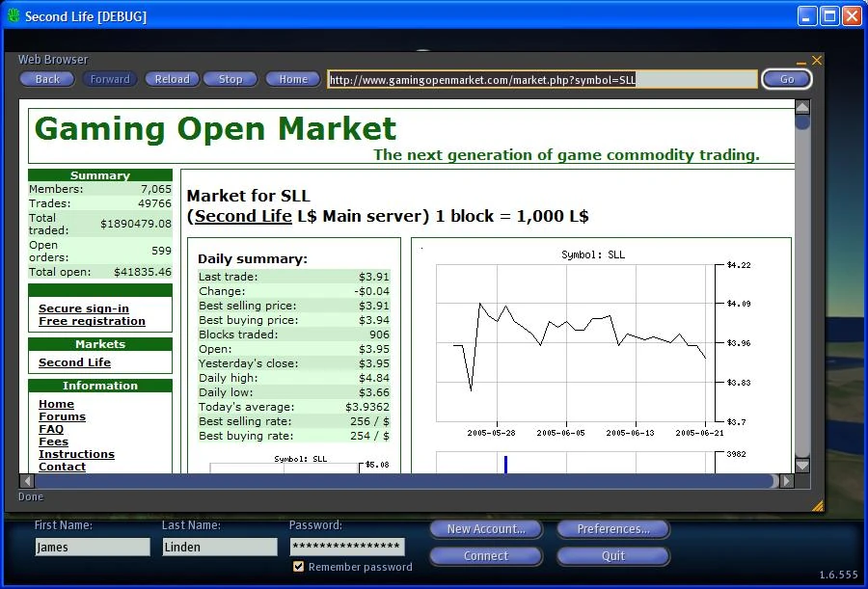
Task: Click the Total open amount $41835.46
Action: tap(143, 272)
